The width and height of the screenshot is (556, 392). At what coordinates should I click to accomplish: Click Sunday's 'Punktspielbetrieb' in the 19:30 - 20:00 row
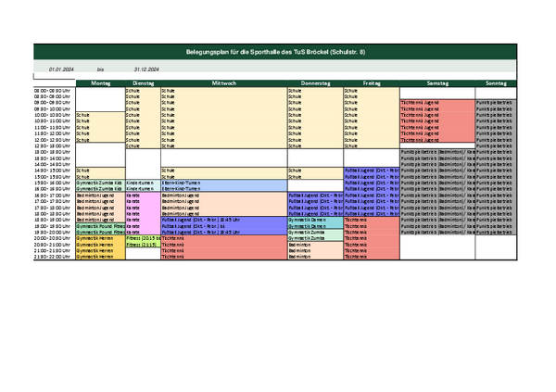[x=494, y=232]
